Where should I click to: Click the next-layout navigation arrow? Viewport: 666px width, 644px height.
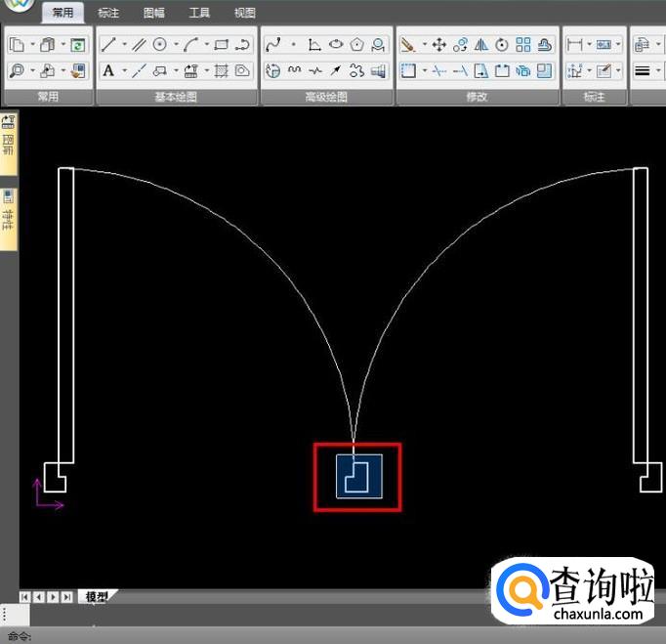click(53, 597)
